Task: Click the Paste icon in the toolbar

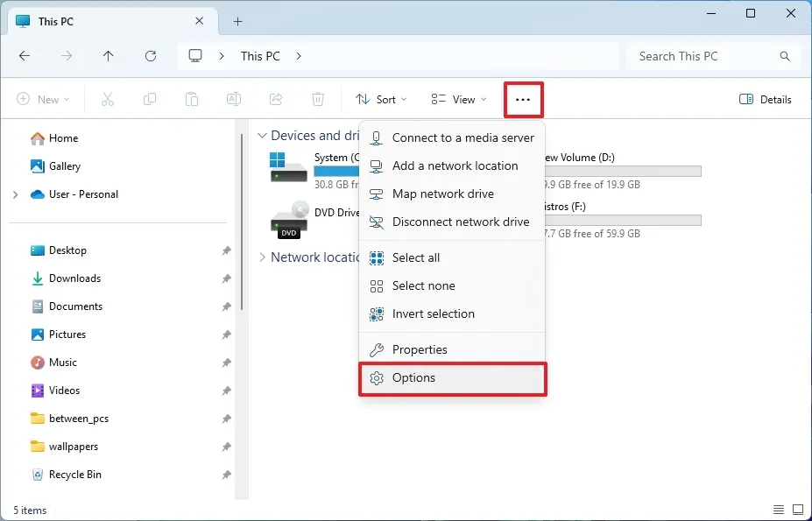Action: 192,99
